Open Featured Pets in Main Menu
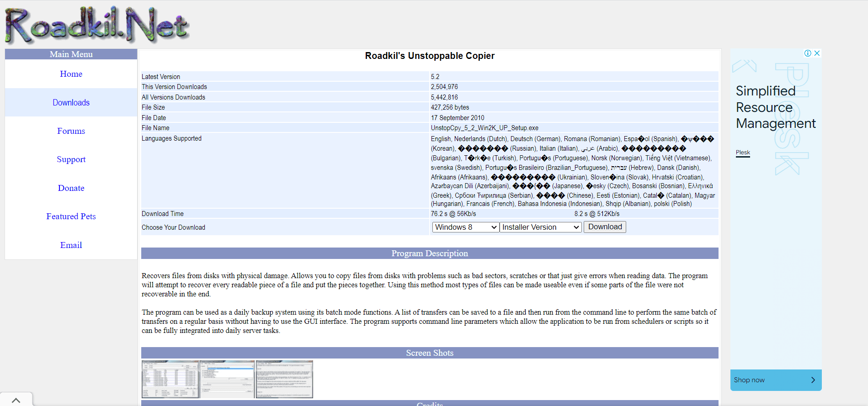This screenshot has width=868, height=406. (x=71, y=216)
